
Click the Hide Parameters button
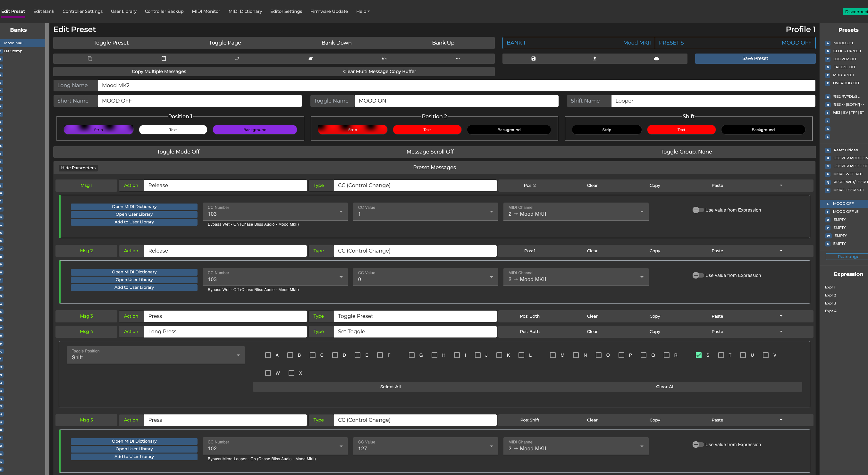pyautogui.click(x=78, y=168)
